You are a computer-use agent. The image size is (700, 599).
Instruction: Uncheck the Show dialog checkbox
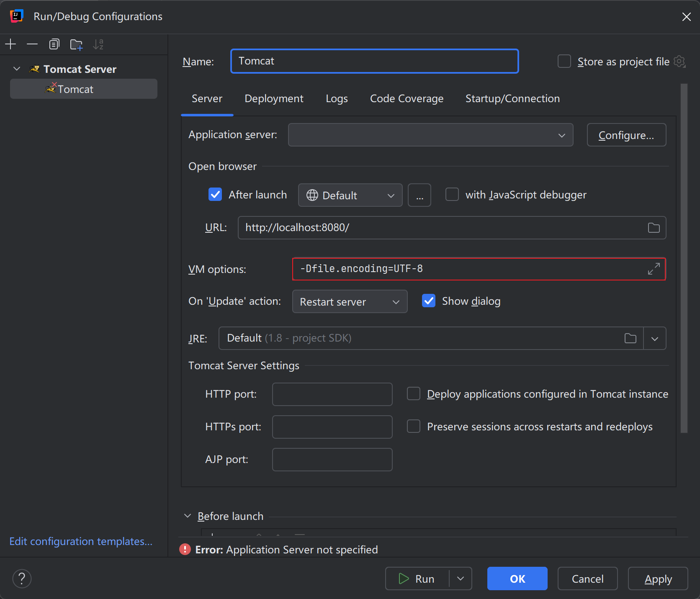click(x=429, y=301)
